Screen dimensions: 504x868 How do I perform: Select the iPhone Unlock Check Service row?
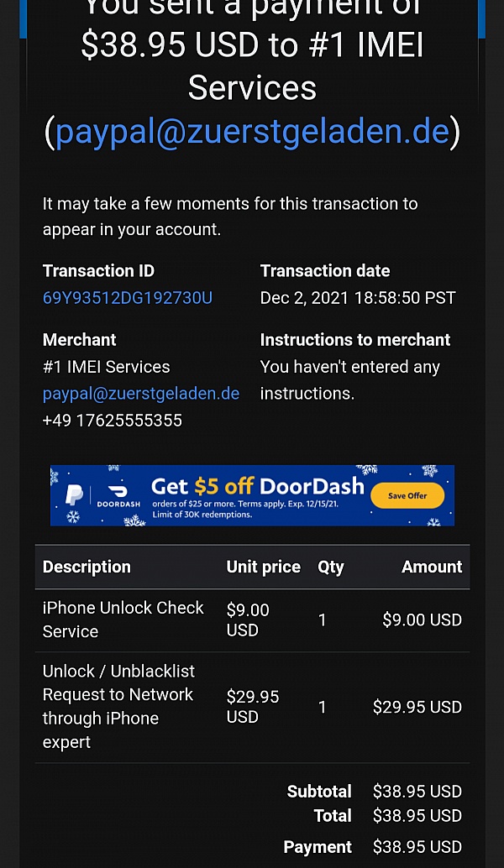(x=123, y=620)
